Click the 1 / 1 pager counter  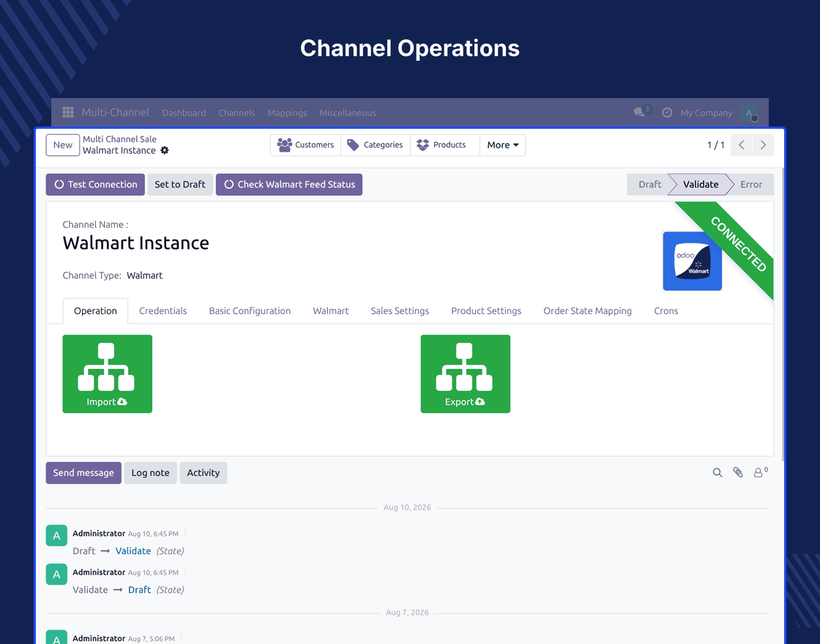pos(715,146)
